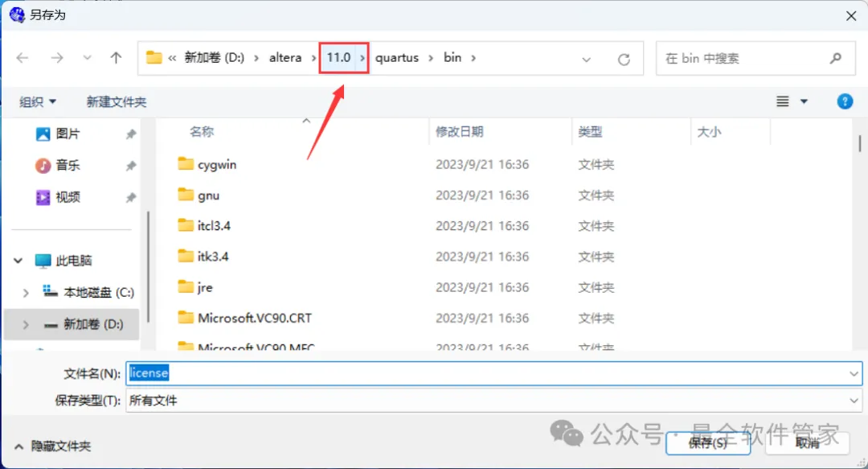The height and width of the screenshot is (469, 868).
Task: Close the 另存为 dialog
Action: 851,16
